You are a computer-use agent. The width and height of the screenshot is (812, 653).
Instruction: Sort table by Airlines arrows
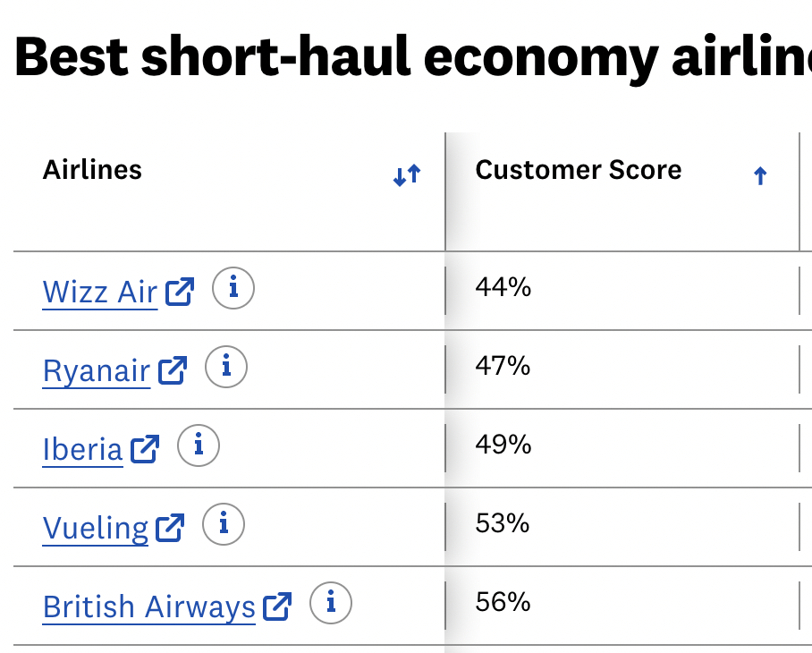click(x=407, y=175)
